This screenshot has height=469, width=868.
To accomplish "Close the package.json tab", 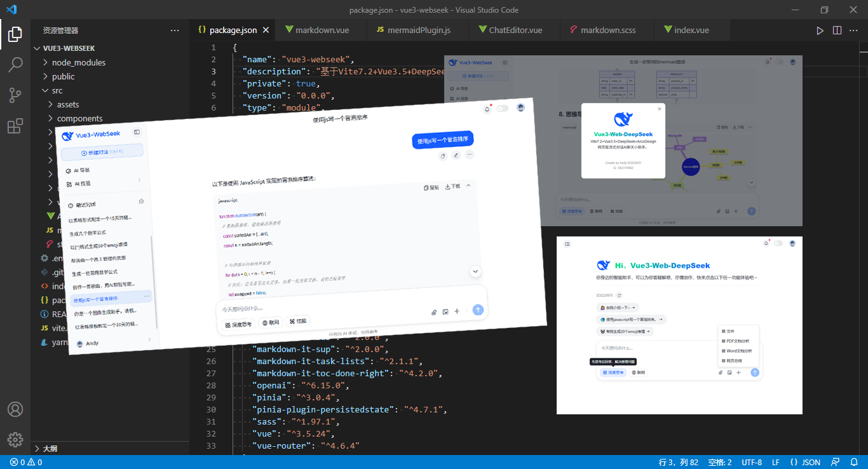I will pyautogui.click(x=266, y=30).
